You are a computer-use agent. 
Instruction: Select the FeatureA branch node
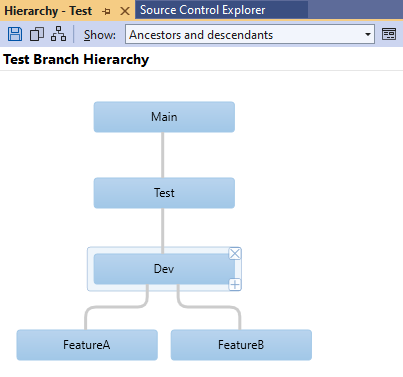(87, 345)
